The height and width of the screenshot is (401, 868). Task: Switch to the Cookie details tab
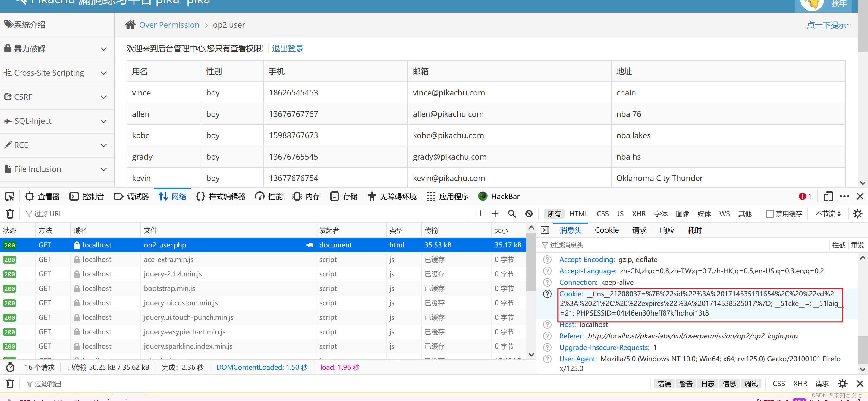[x=606, y=230]
